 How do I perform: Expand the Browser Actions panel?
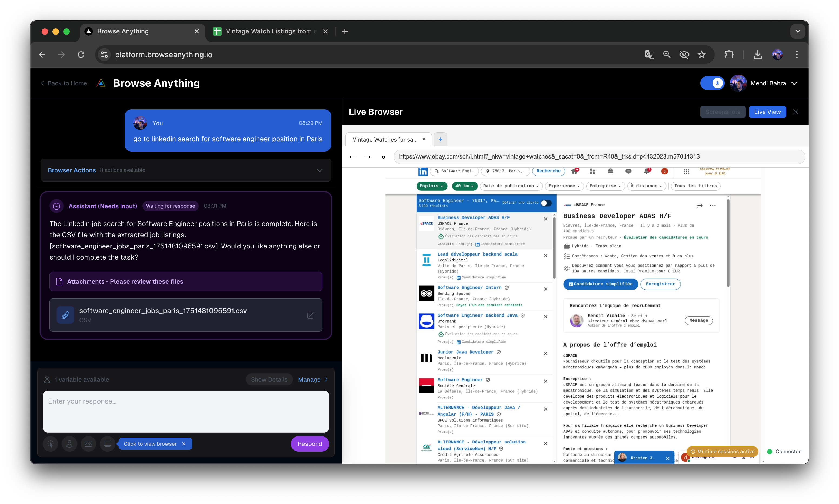185,170
